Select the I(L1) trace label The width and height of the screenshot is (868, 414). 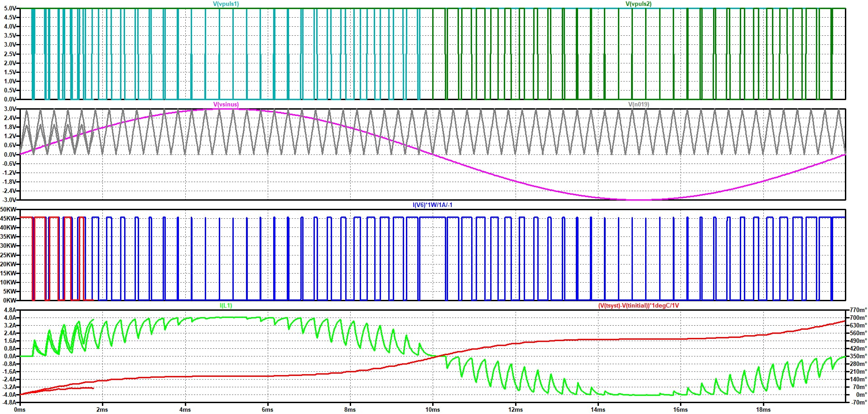tap(226, 305)
